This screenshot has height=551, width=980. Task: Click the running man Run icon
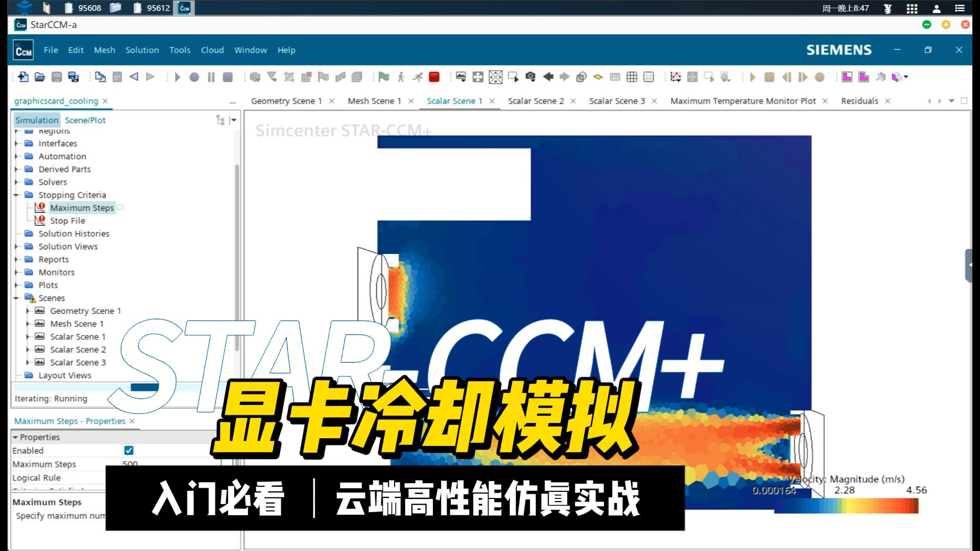coord(418,77)
